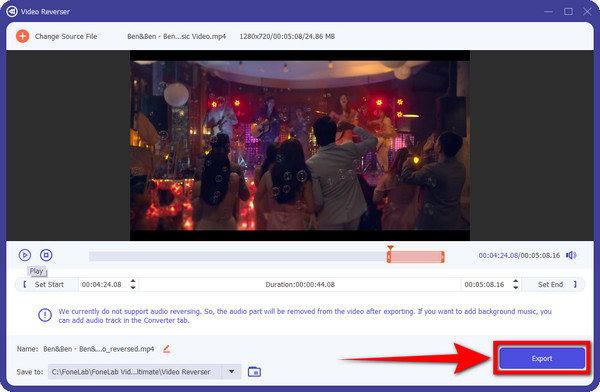Mute the audio with the speaker icon

[x=571, y=255]
